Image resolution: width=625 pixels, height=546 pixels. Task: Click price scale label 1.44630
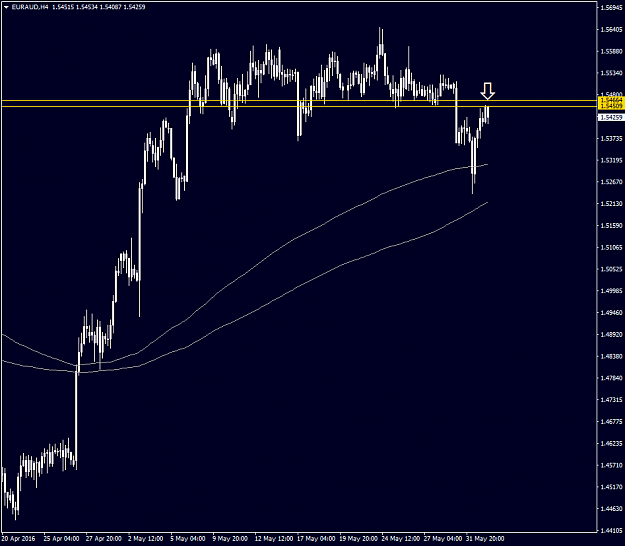click(x=611, y=509)
